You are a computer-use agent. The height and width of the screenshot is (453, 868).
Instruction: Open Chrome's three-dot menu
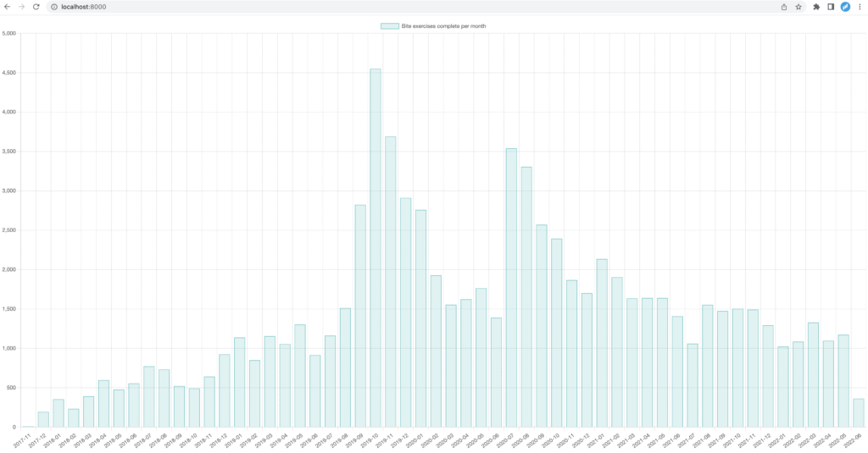tap(860, 7)
